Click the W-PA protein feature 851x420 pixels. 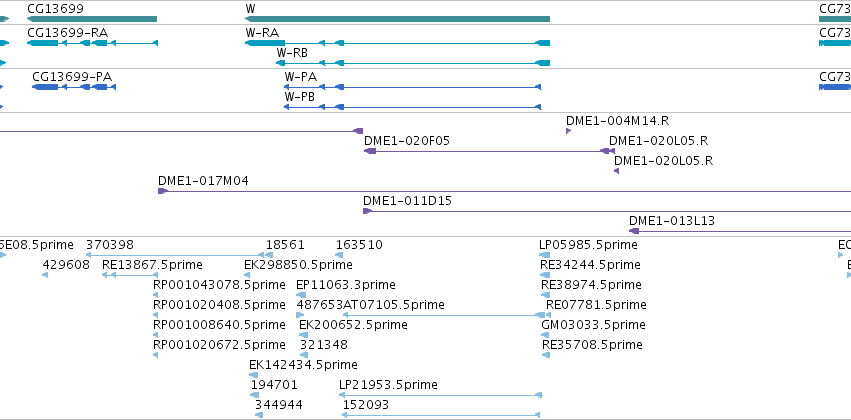point(412,87)
